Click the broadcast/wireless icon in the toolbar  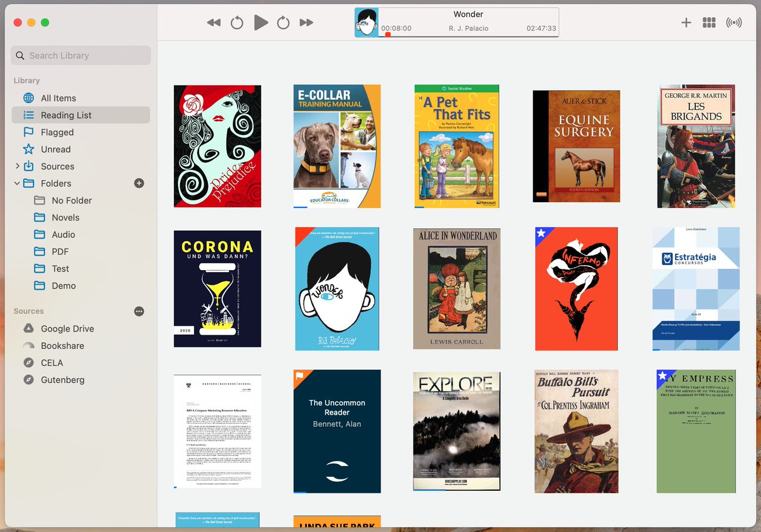734,23
